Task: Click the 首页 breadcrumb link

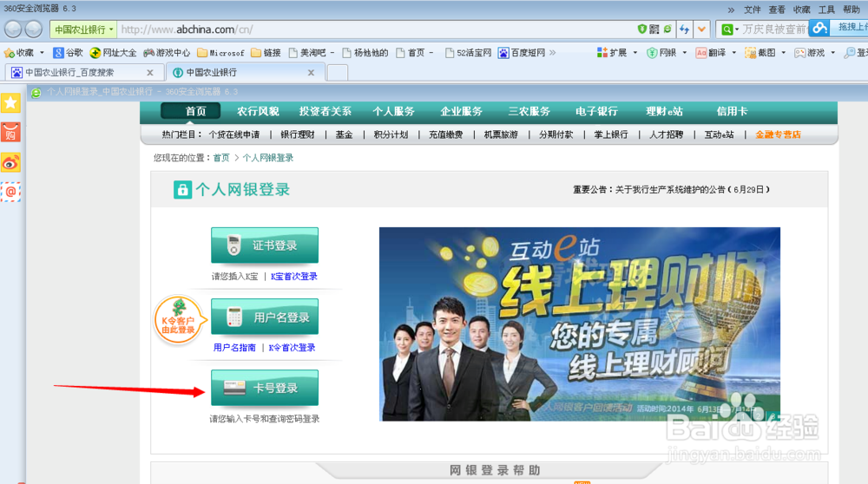Action: 221,158
